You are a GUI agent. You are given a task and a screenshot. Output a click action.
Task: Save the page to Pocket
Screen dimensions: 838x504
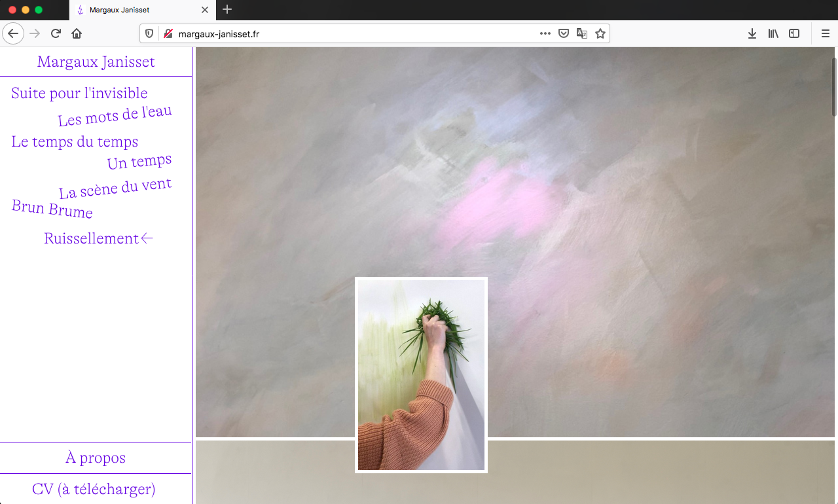(x=564, y=33)
